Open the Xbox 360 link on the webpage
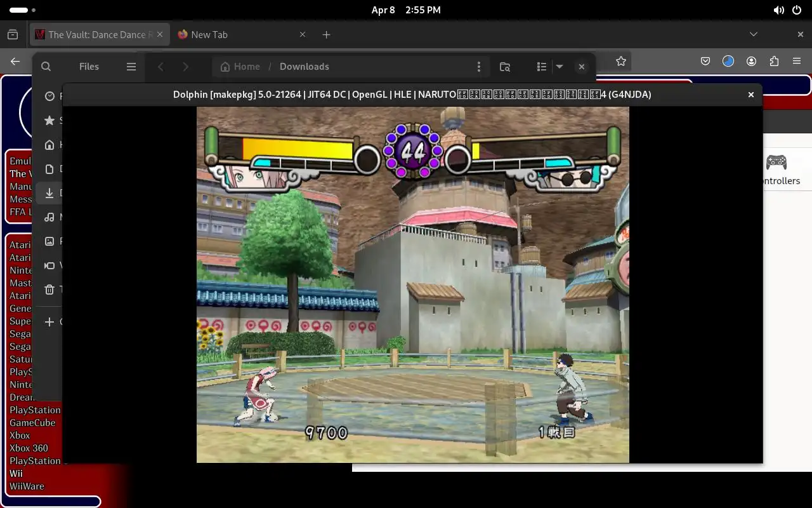Image resolution: width=812 pixels, height=508 pixels. [29, 448]
